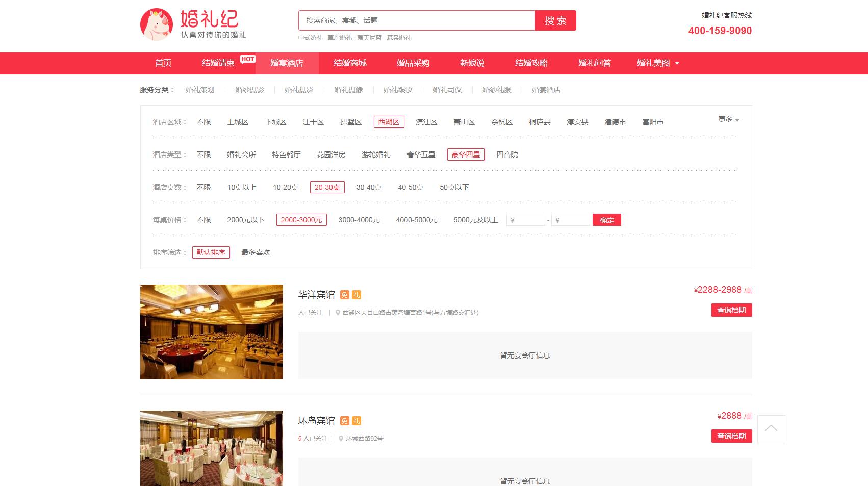Choose 奢华五星 hotel type
This screenshot has height=486, width=868.
click(x=421, y=155)
